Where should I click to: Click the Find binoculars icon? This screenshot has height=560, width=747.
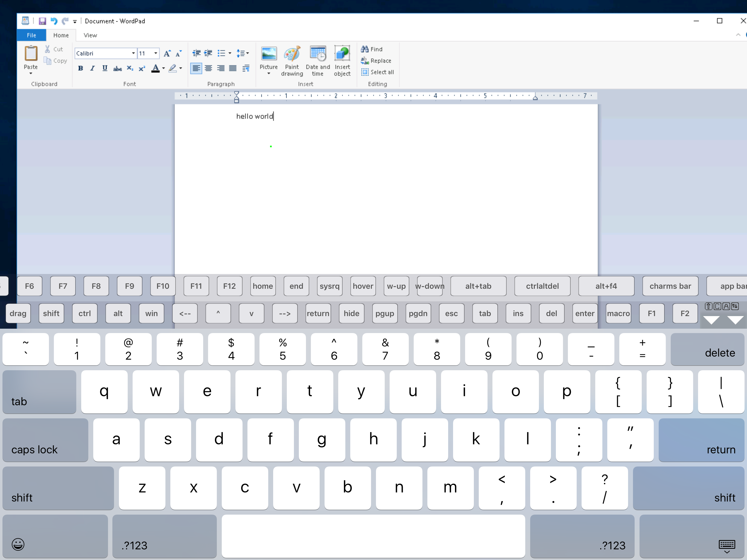pyautogui.click(x=365, y=49)
